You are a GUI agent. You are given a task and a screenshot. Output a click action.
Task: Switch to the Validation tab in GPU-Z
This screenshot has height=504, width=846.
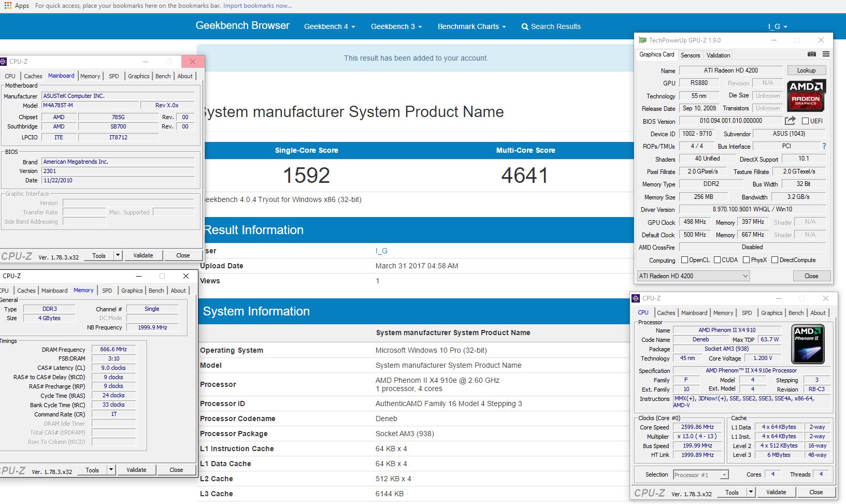[x=718, y=55]
